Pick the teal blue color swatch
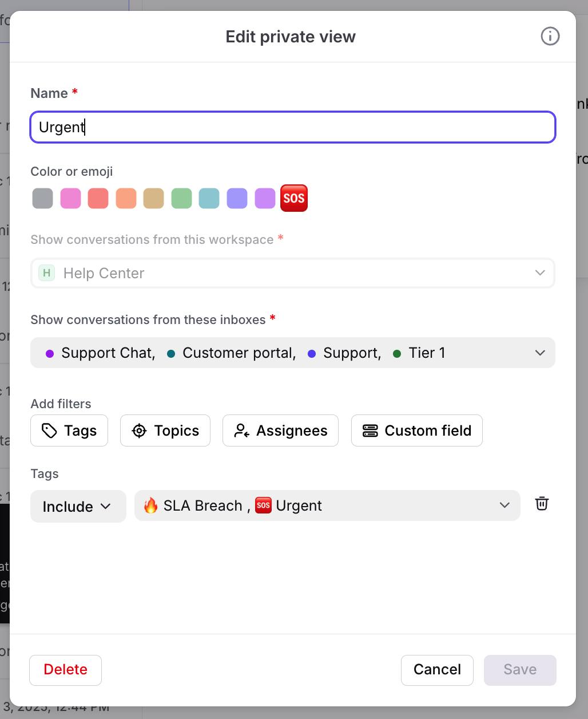This screenshot has width=588, height=719. tap(209, 199)
